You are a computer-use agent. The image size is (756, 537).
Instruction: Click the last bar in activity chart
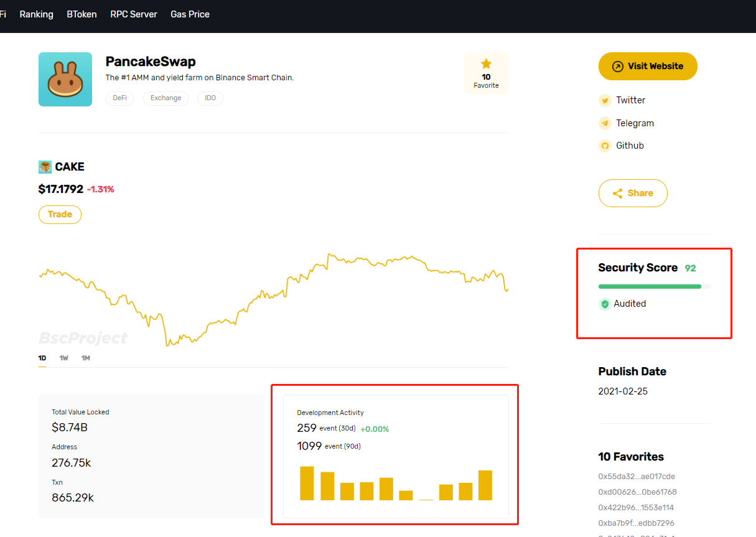tap(485, 485)
